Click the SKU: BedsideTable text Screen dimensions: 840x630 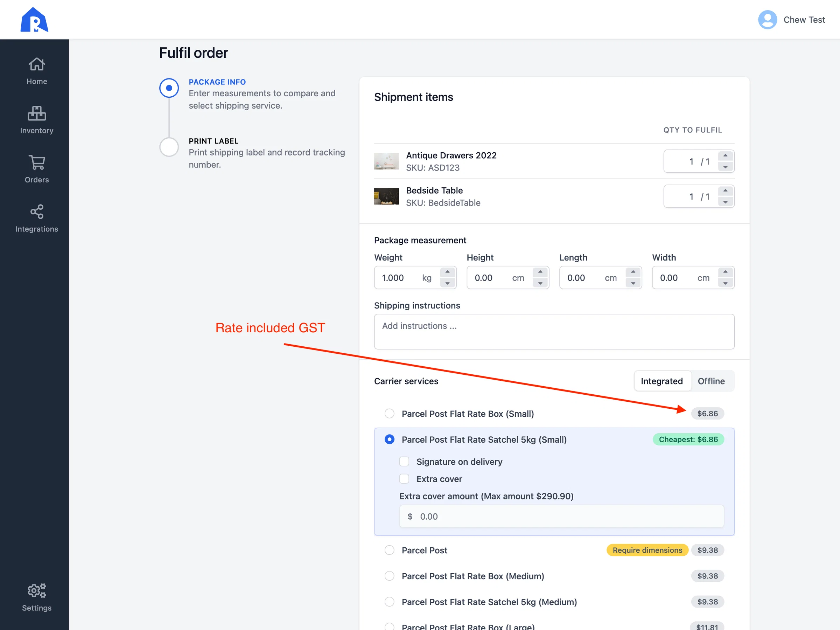[x=443, y=202]
